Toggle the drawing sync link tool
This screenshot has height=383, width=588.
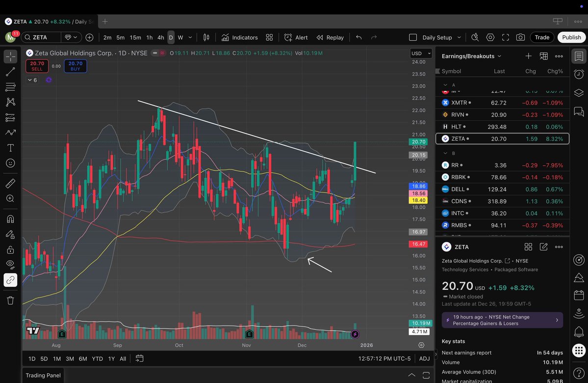[x=10, y=280]
